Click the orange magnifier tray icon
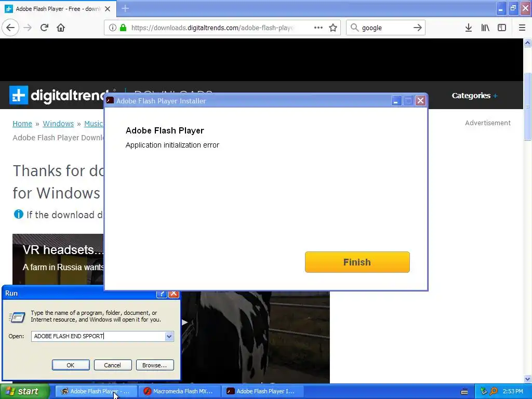The height and width of the screenshot is (399, 532). pos(494,391)
